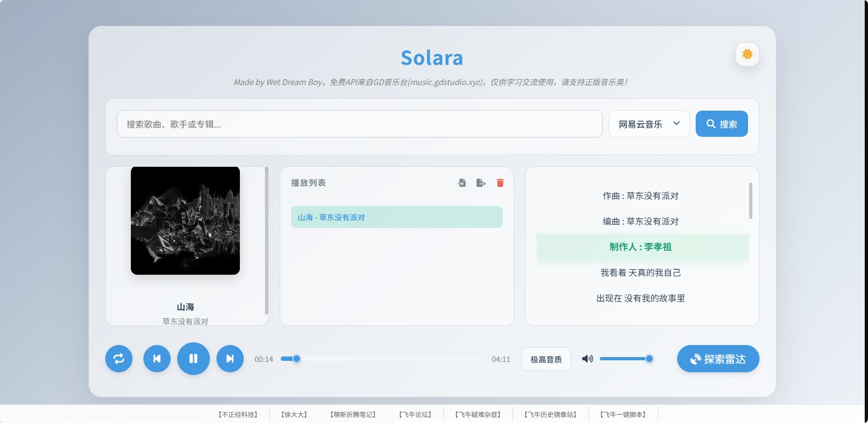Click the song title 山海 under the cover
Image resolution: width=868 pixels, height=423 pixels.
coord(185,307)
